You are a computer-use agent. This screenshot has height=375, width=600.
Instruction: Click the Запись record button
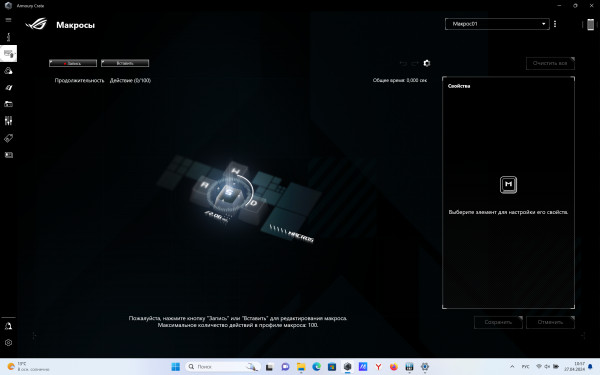[x=73, y=63]
